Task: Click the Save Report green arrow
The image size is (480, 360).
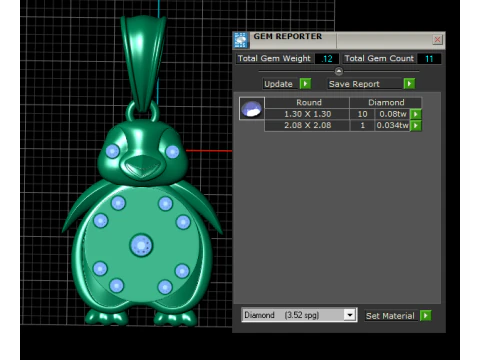Action: [x=409, y=84]
